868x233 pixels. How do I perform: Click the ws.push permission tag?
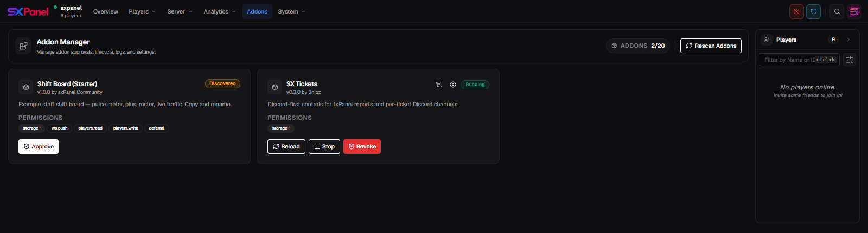(x=60, y=128)
